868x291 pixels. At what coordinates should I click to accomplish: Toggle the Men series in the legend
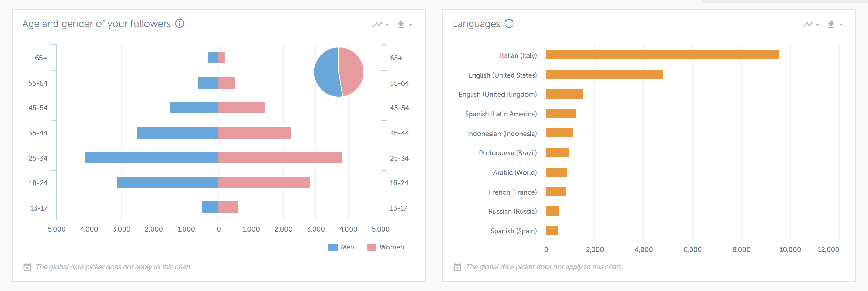[341, 247]
